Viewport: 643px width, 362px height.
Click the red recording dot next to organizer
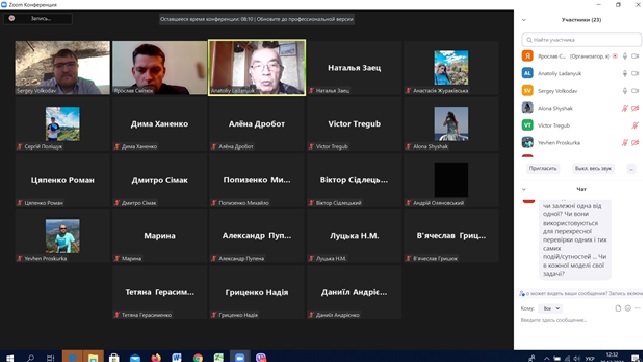point(615,56)
